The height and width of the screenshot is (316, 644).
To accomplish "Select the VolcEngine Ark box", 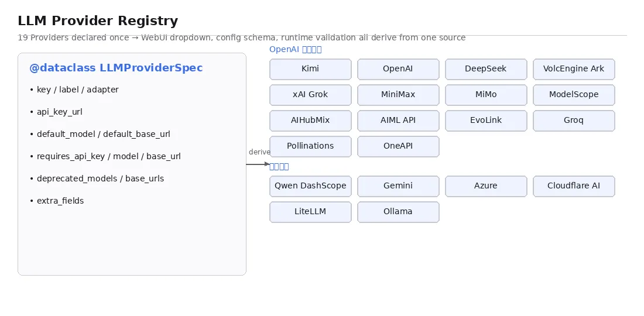I will [574, 69].
